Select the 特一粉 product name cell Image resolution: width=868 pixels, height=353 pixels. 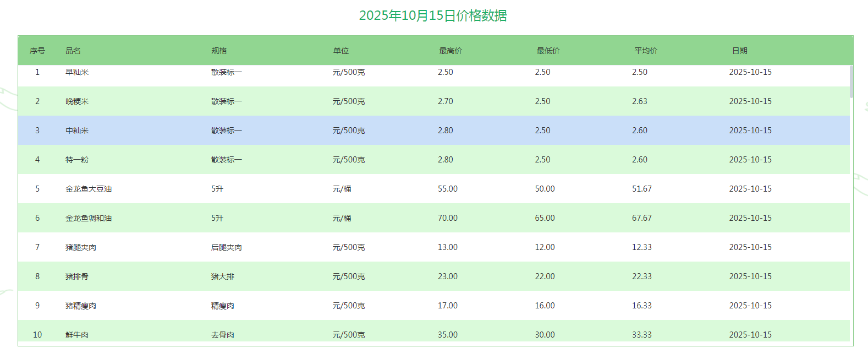pyautogui.click(x=77, y=160)
